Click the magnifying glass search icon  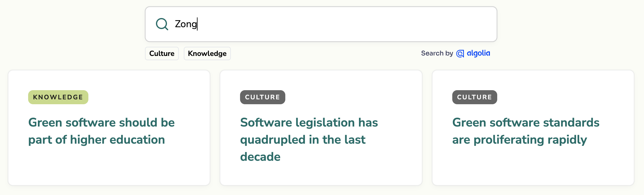click(162, 24)
